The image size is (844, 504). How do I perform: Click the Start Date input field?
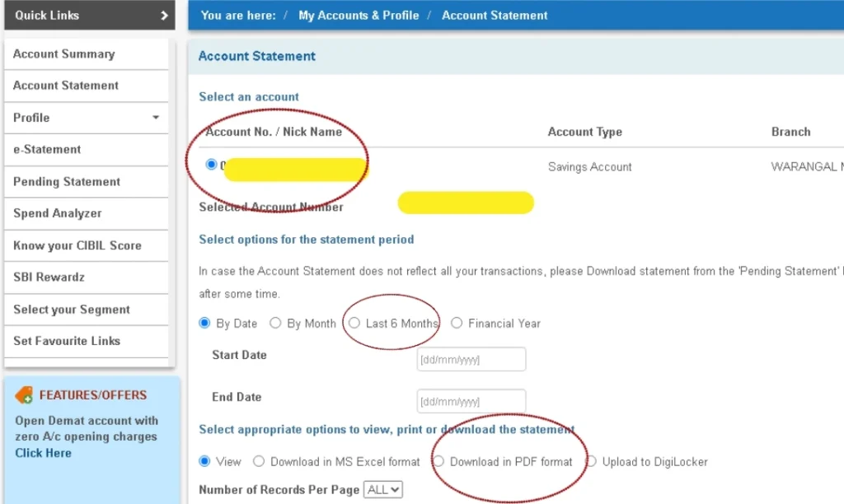(471, 359)
